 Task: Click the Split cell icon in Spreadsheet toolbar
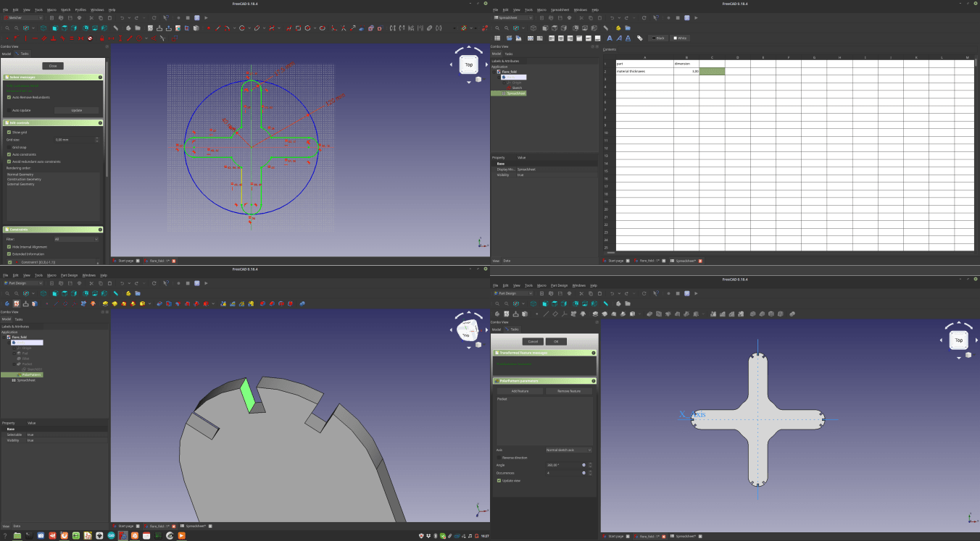pyautogui.click(x=540, y=38)
